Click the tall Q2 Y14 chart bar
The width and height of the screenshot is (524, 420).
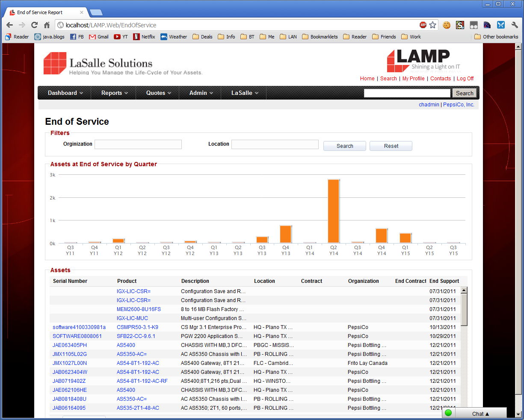334,211
